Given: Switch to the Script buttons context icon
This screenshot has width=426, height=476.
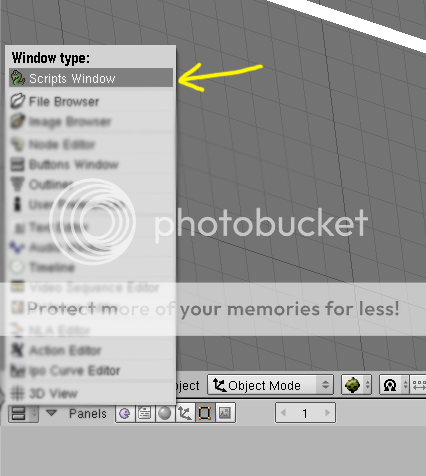Looking at the screenshot, I should click(145, 413).
